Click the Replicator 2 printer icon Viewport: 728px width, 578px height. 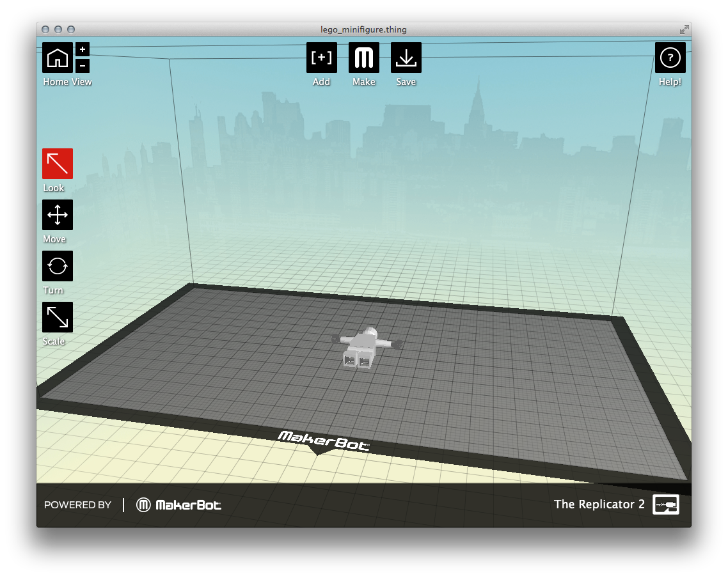[x=665, y=504]
